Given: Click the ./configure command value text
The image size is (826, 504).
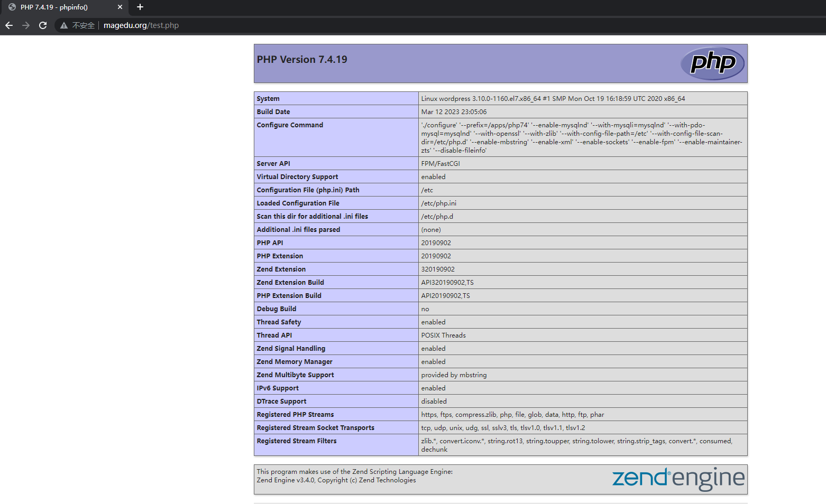Looking at the screenshot, I should coord(582,138).
